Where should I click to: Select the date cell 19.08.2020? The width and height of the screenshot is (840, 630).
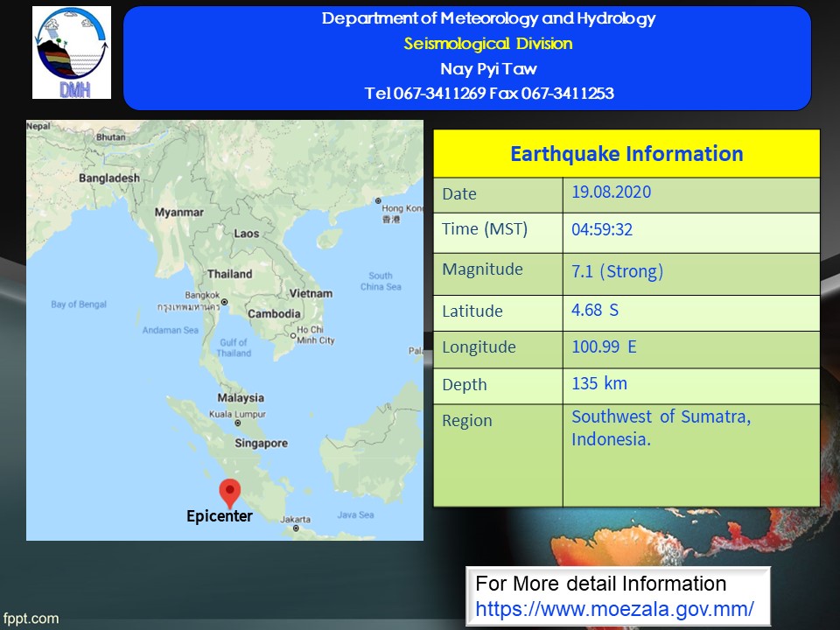point(611,192)
